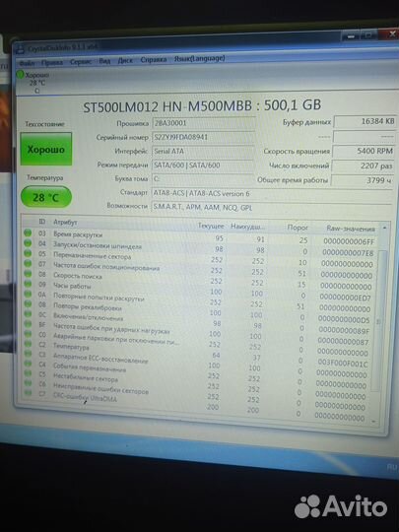Click raw value 003F000F001C

pos(342,364)
